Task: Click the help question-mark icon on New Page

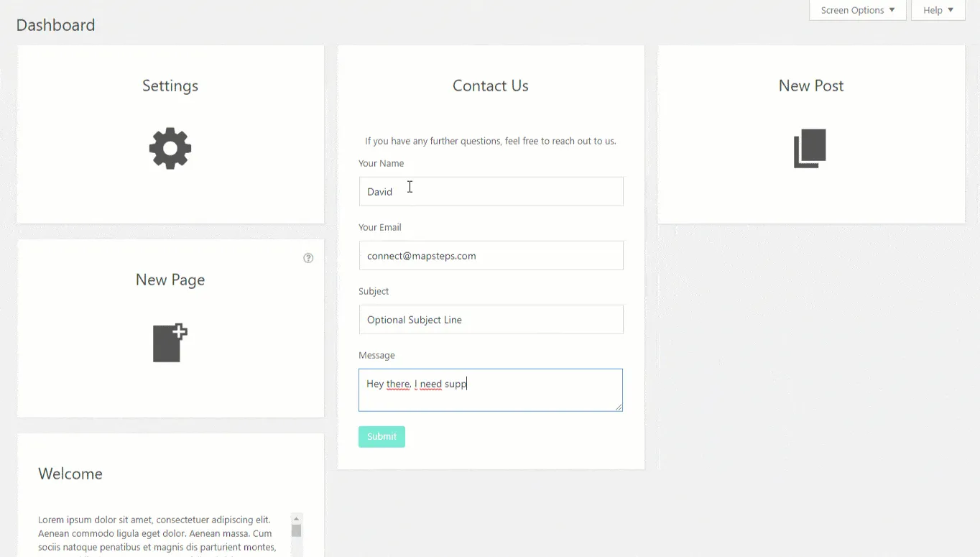Action: pyautogui.click(x=308, y=258)
